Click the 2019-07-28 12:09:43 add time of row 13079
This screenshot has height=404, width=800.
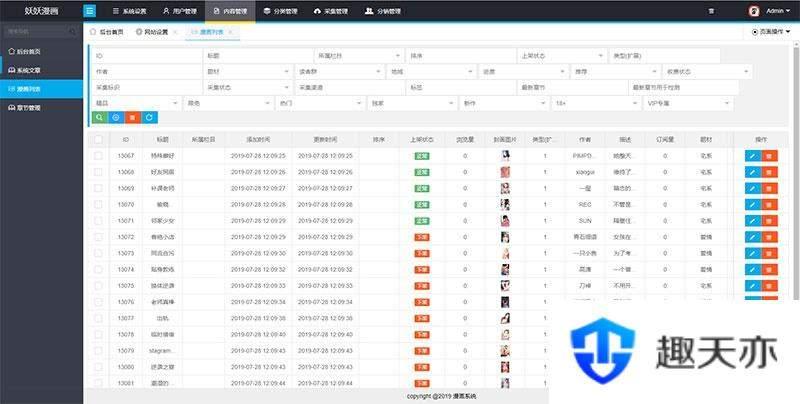tap(258, 351)
